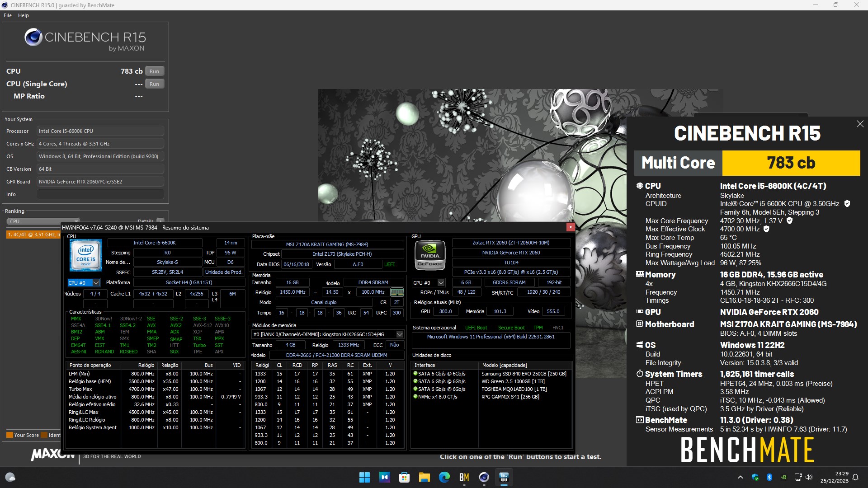Click the NVIDIA GeForce logo in HWiNFO

(430, 255)
